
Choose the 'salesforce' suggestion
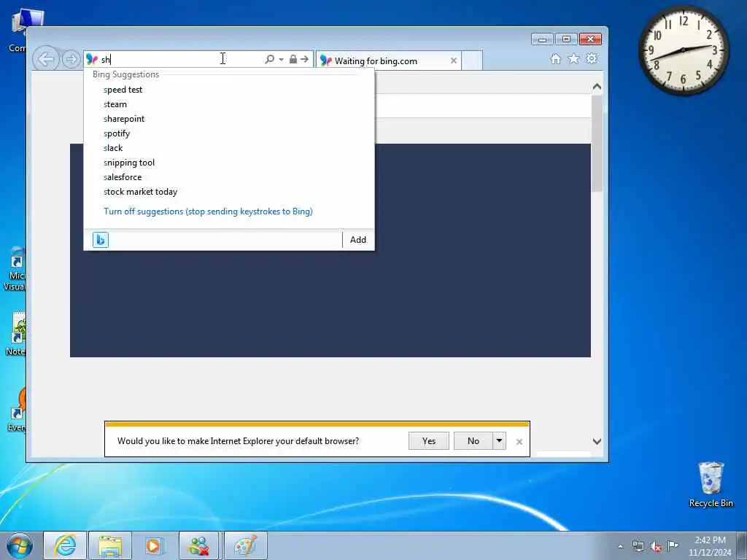(x=228, y=177)
